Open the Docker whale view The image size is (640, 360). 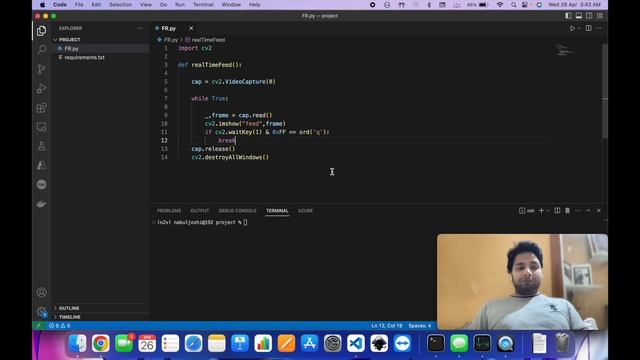[41, 204]
